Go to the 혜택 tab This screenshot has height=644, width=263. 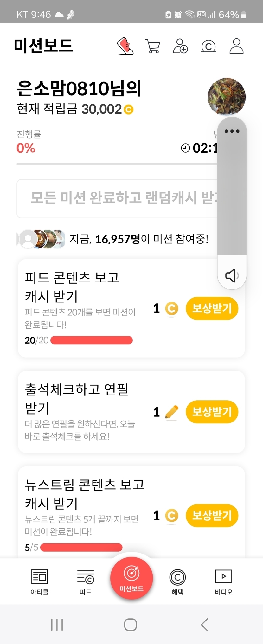point(177,581)
